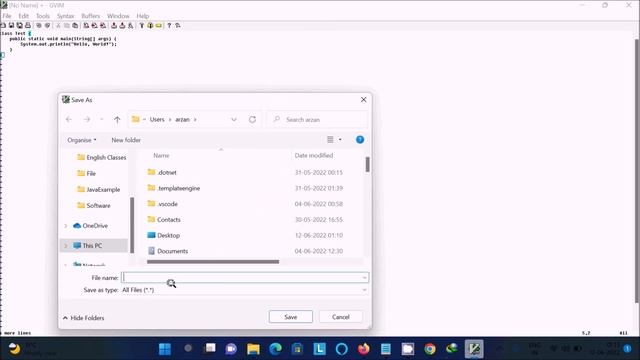Sort files by Date modified column header
The image size is (640, 360).
tap(314, 156)
